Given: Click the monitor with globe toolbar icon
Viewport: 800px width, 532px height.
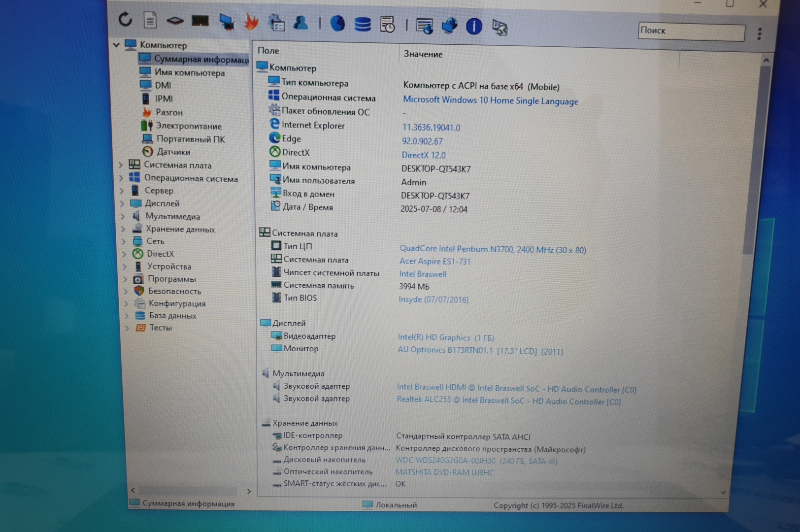Looking at the screenshot, I should (449, 26).
